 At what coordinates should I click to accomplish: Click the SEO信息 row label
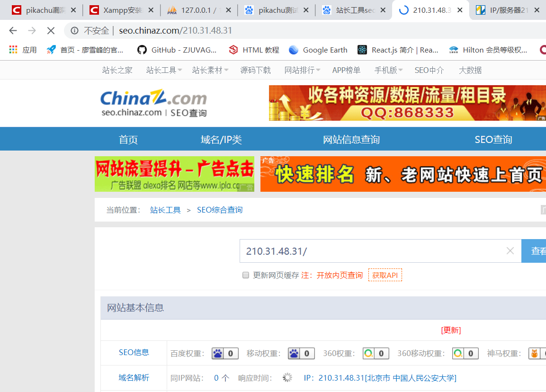134,352
